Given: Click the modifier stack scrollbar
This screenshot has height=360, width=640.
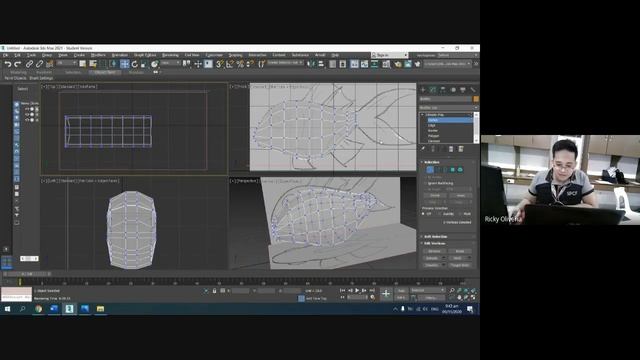Looking at the screenshot, I should pos(476,128).
